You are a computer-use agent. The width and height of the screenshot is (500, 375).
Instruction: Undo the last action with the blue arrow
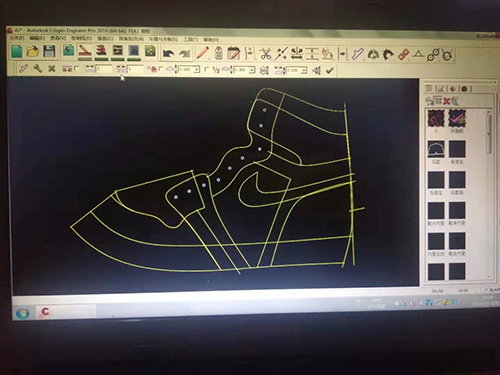click(x=169, y=53)
